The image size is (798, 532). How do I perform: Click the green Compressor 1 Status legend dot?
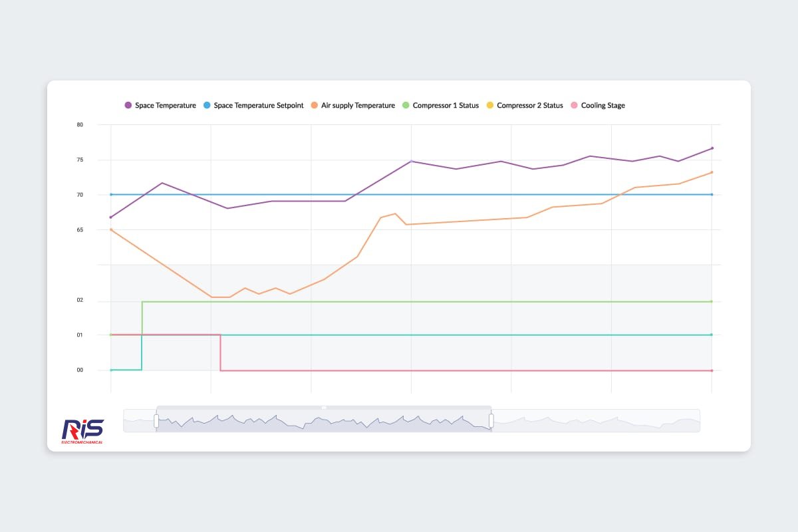coord(406,106)
